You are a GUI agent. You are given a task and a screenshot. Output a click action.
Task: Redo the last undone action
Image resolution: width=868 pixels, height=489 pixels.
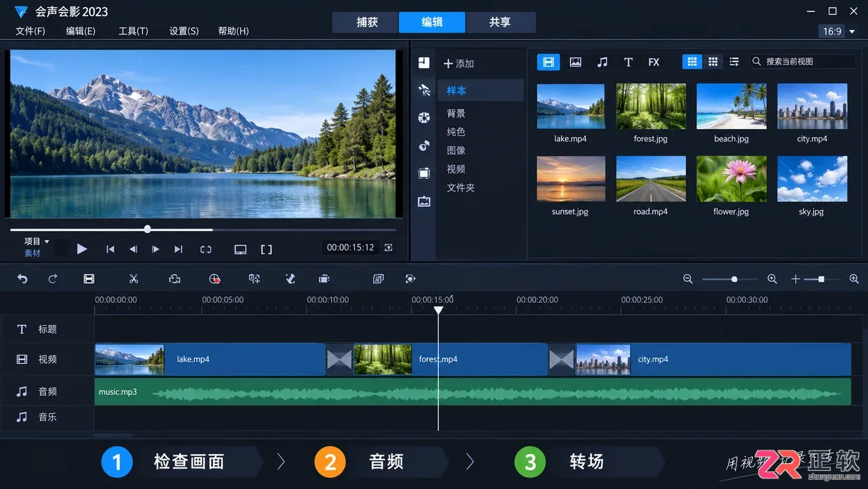(x=53, y=279)
